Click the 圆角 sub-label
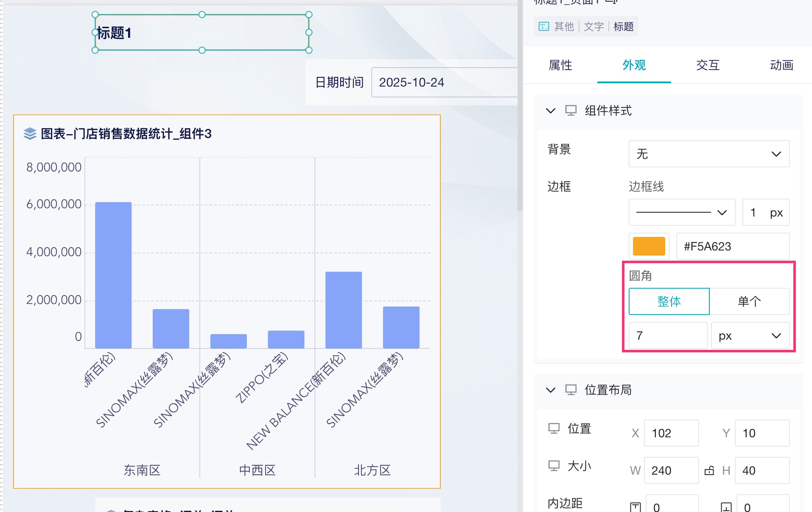Screen dimensions: 812x512 (x=640, y=276)
